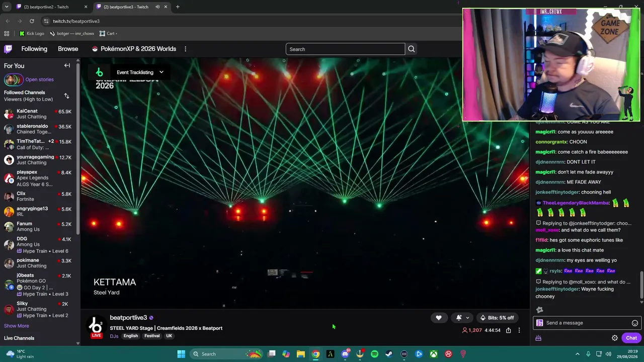Share the beatportlive3 stream
This screenshot has width=644, height=362.
coord(509,330)
